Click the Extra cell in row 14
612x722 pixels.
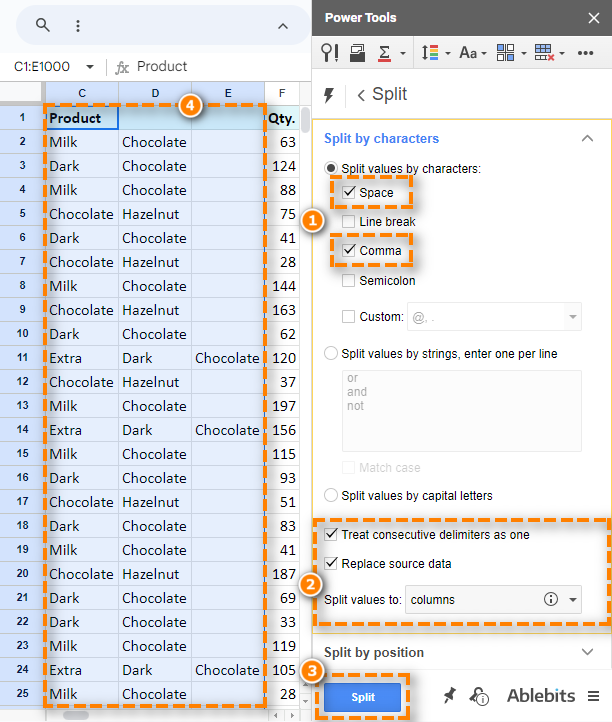[x=82, y=430]
